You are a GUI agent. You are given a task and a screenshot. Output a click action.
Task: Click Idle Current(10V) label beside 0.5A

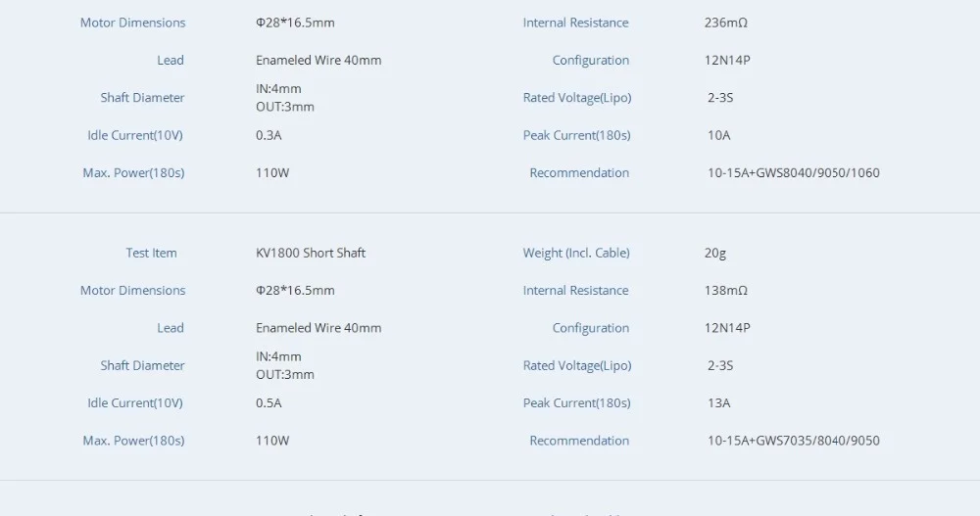point(135,402)
